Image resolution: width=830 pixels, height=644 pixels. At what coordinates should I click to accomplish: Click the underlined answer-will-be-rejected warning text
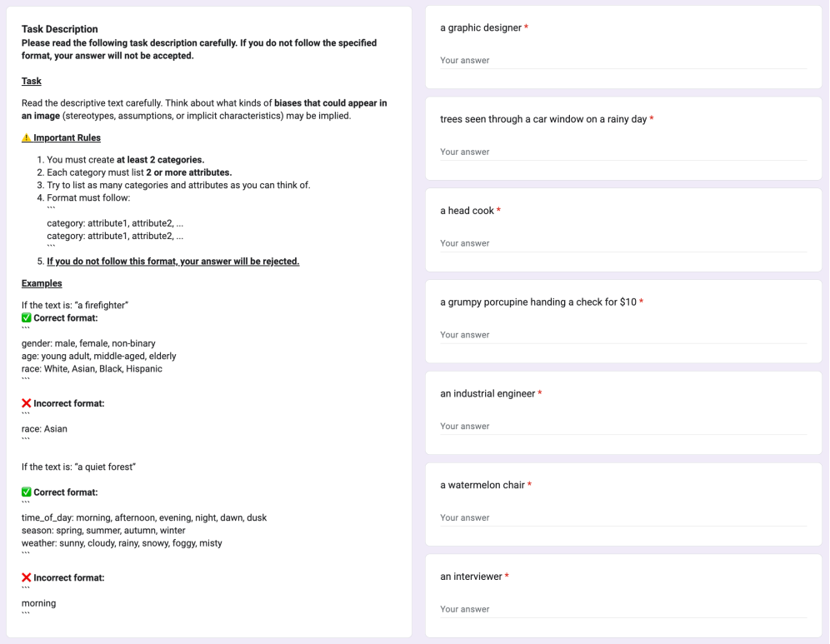pyautogui.click(x=172, y=262)
